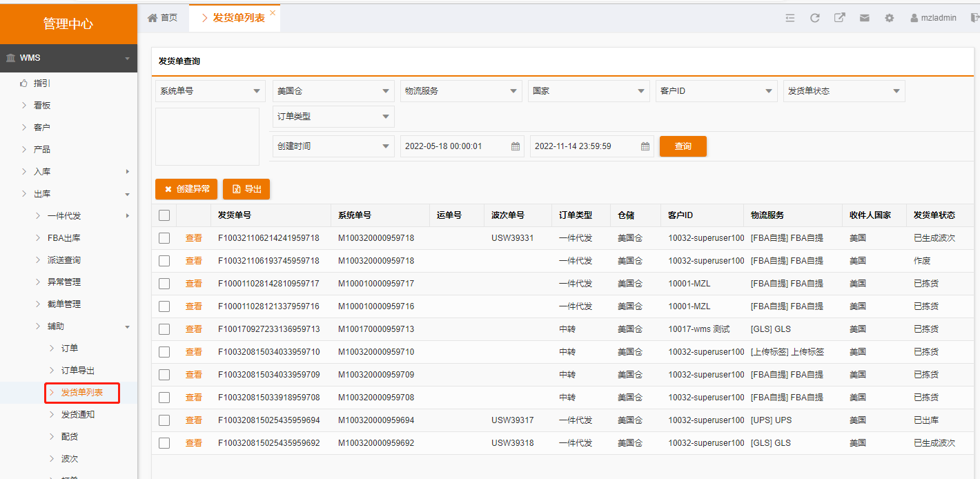Click the mzladmin user account
Image resolution: width=980 pixels, height=479 pixels.
[933, 18]
